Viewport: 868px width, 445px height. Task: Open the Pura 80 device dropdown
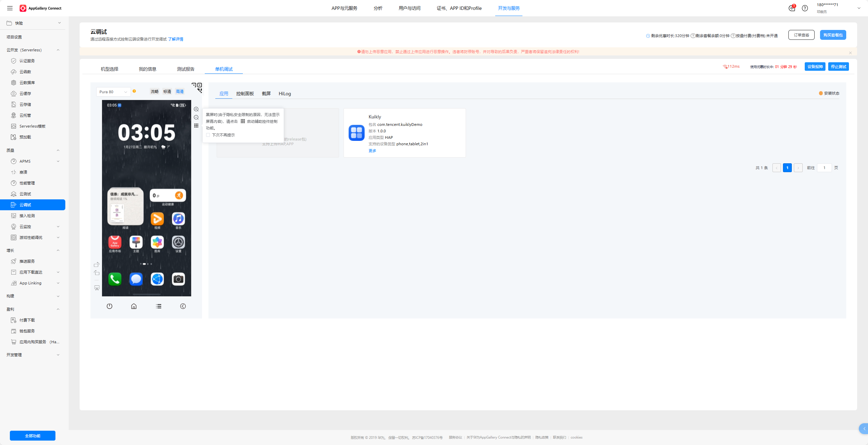click(x=113, y=92)
